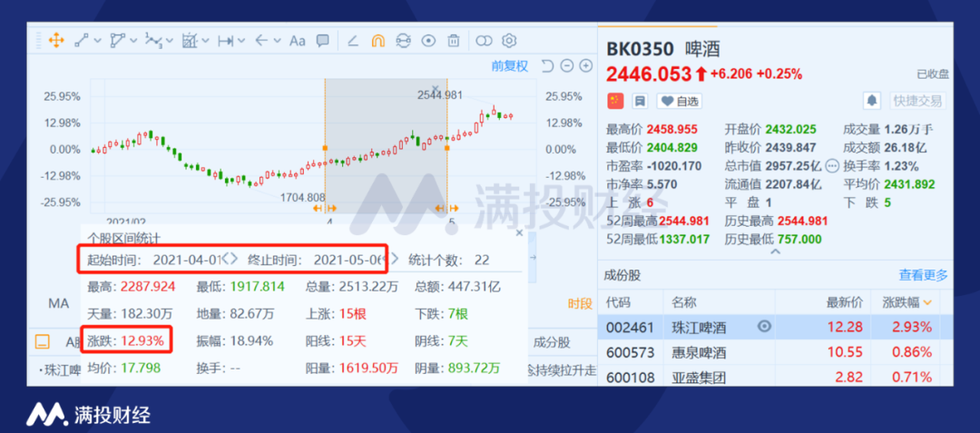Select the orange move/pan crosshair tool
980x433 pixels.
click(56, 41)
